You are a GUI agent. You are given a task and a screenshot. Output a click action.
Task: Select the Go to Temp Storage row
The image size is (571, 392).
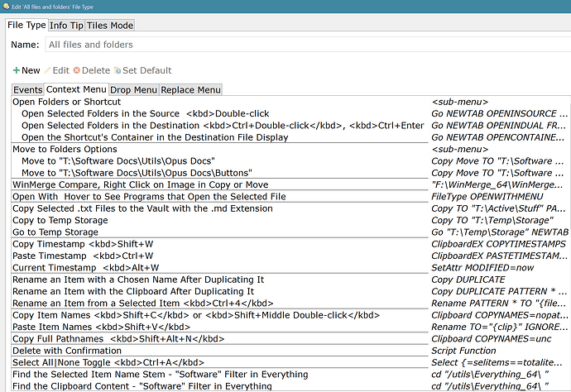[291, 232]
